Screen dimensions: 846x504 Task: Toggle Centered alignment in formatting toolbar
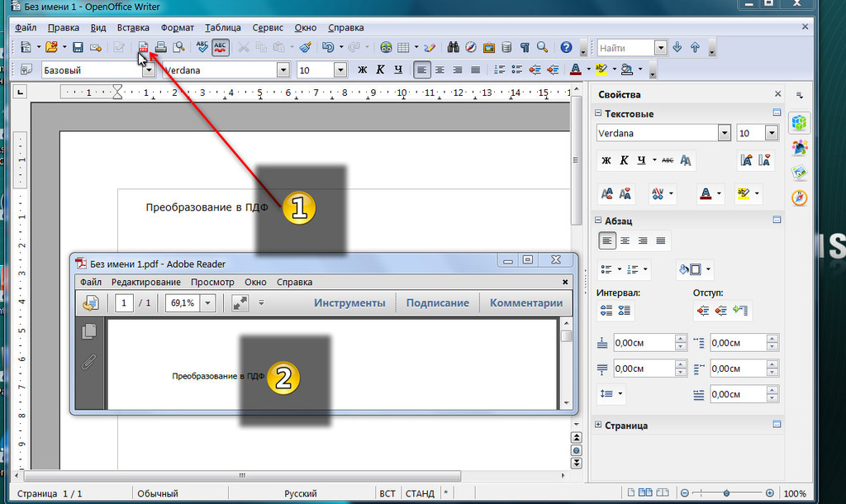pyautogui.click(x=440, y=69)
